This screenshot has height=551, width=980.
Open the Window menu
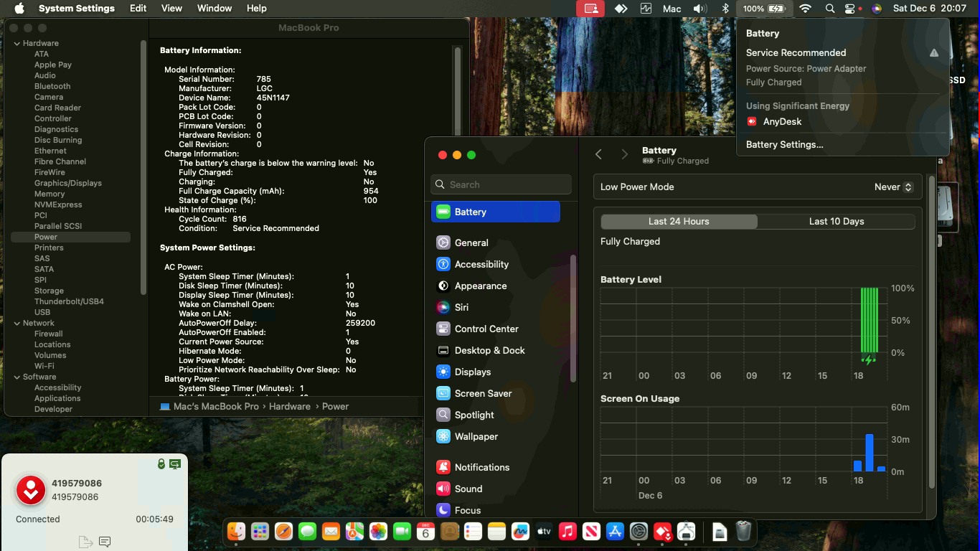(x=214, y=9)
